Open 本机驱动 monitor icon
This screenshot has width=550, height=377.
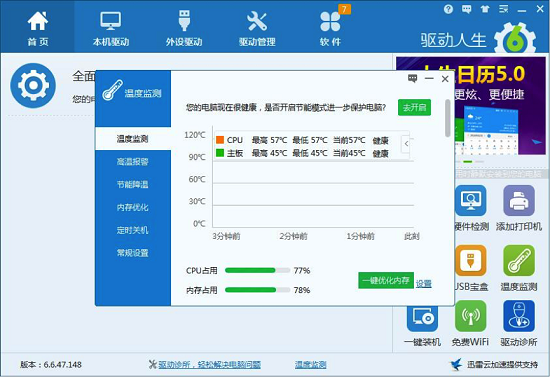(x=110, y=21)
